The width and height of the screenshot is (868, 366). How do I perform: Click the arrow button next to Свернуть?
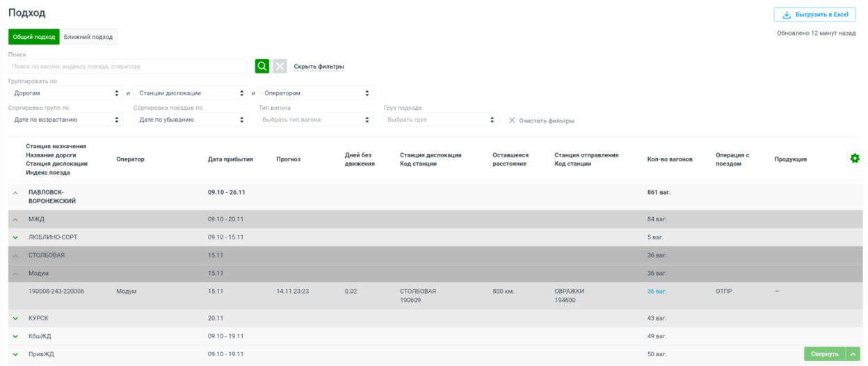pyautogui.click(x=853, y=354)
